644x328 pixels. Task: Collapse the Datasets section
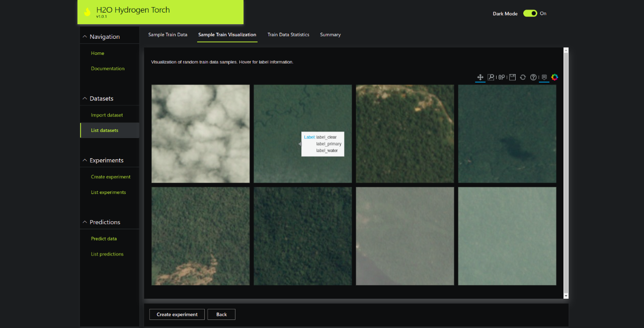point(85,99)
